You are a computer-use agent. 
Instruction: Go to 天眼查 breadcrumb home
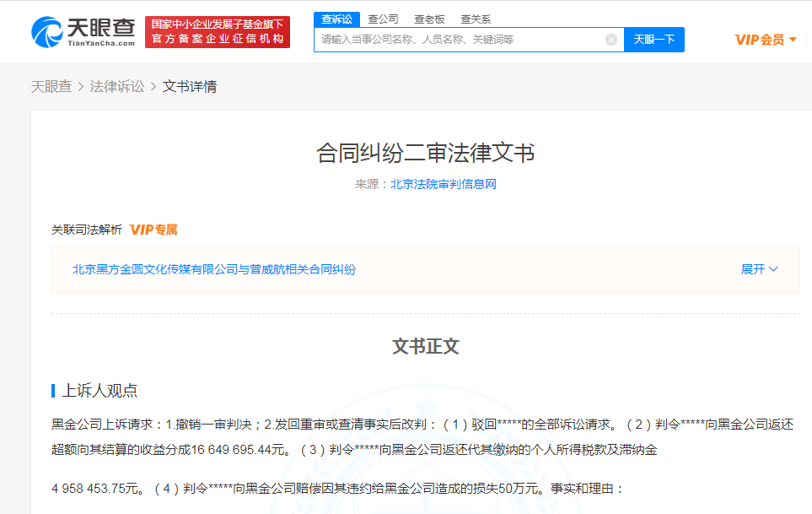(51, 87)
